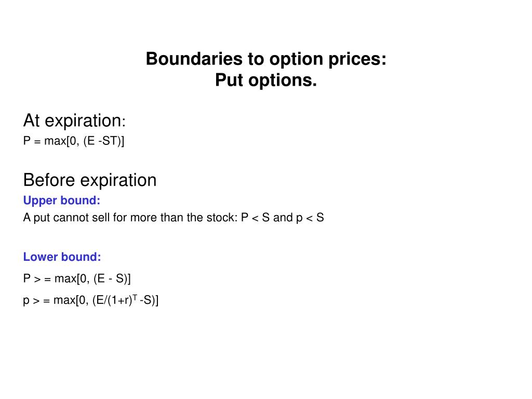This screenshot has width=532, height=399.
Task: Click the 'Before expiration' heading
Action: (x=90, y=180)
